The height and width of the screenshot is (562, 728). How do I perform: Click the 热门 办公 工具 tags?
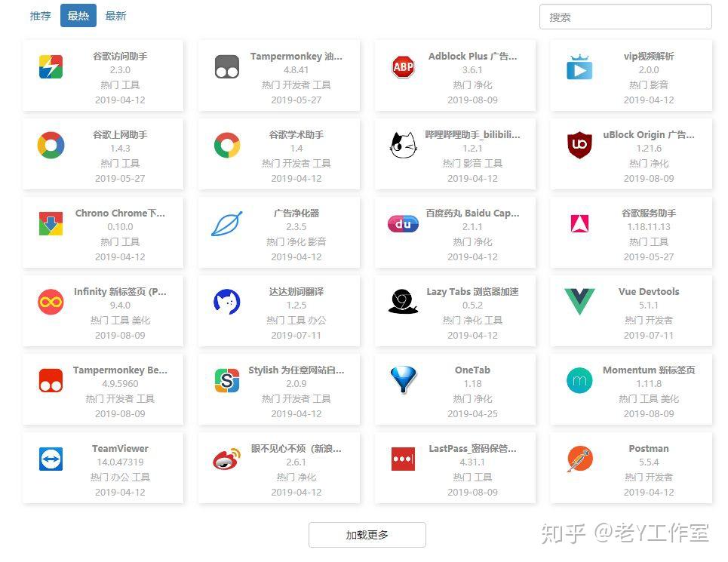tap(120, 477)
